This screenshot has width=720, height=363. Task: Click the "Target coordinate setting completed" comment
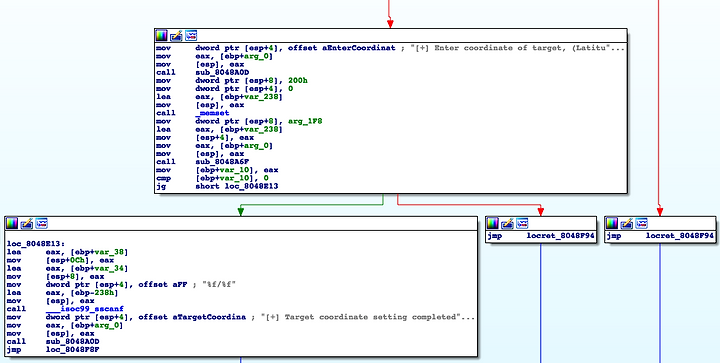tap(367, 318)
